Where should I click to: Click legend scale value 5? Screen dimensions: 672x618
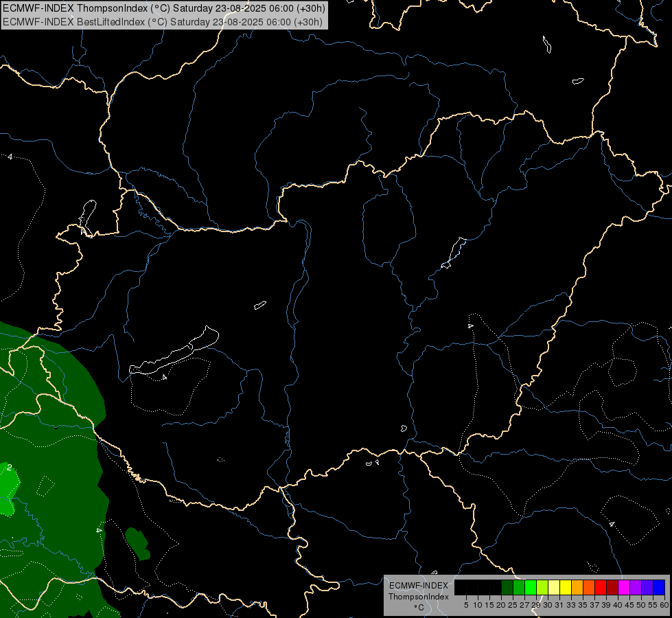point(466,605)
